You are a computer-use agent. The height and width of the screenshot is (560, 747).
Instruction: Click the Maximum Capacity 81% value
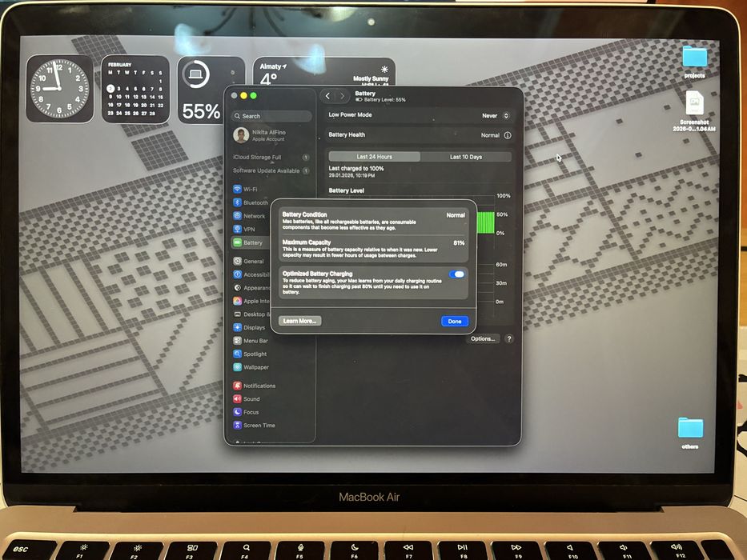point(459,243)
